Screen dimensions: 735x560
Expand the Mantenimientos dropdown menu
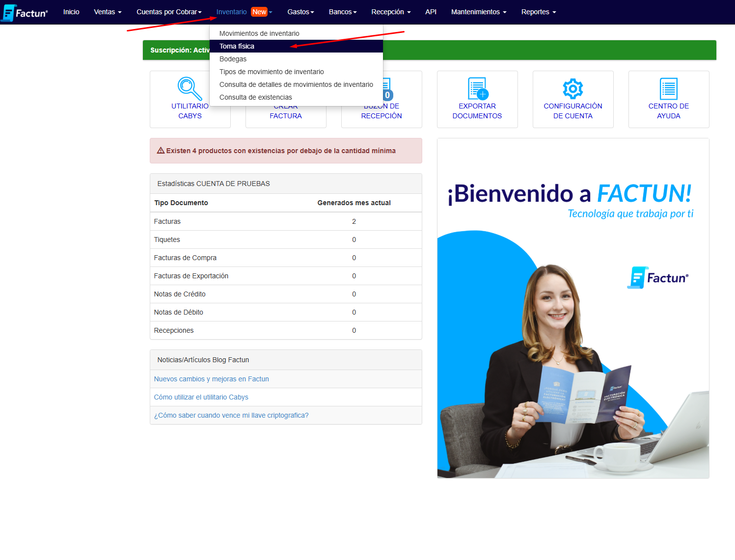(479, 12)
